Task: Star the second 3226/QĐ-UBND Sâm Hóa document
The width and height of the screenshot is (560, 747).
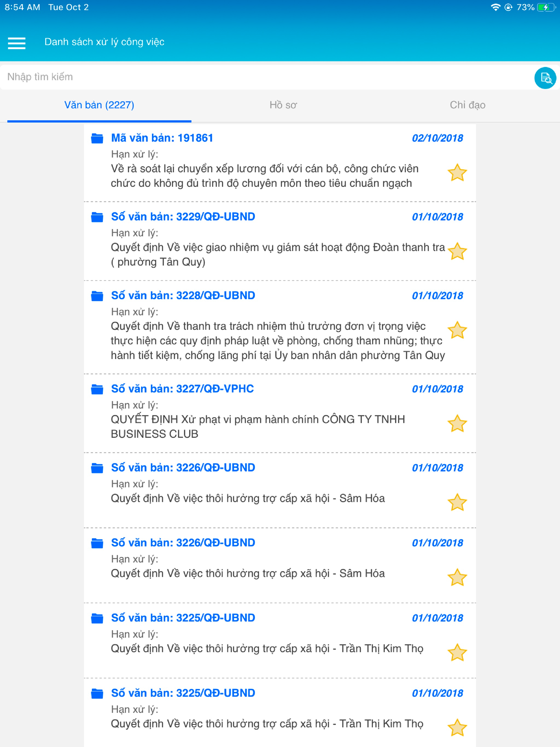Action: [457, 577]
